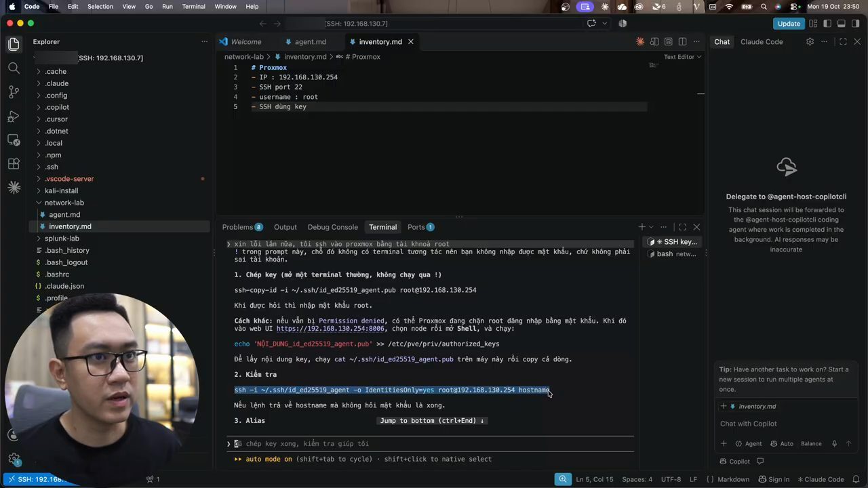Click Jump to bottom in terminal
The image size is (868, 488).
point(432,421)
